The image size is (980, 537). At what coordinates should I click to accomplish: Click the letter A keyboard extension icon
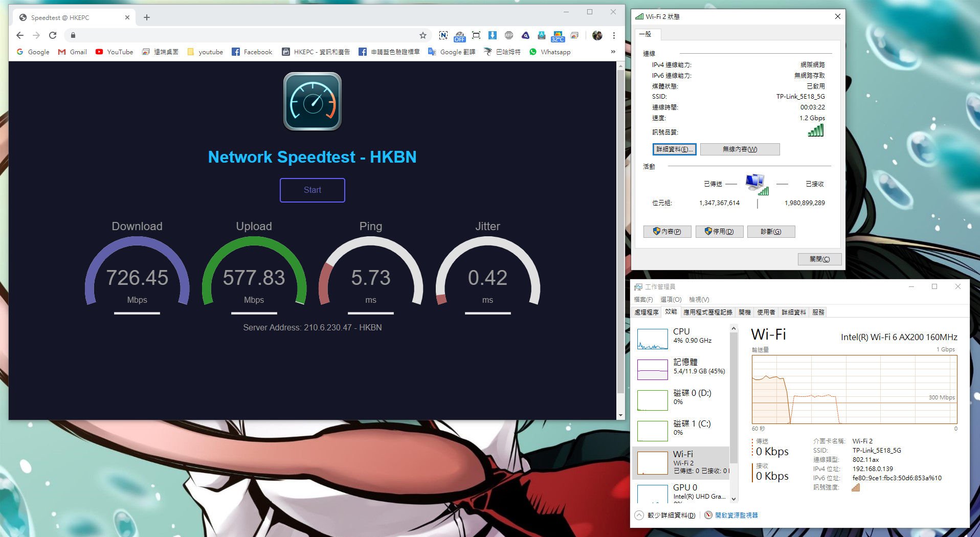coord(542,35)
